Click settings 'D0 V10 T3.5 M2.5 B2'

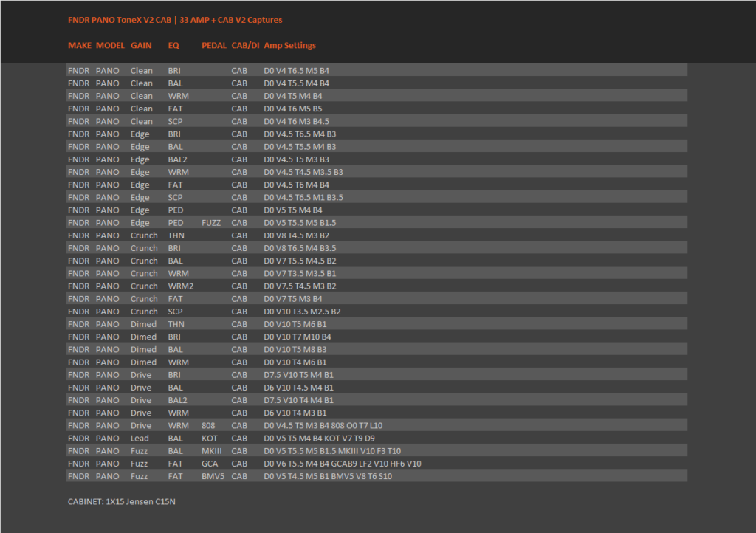pyautogui.click(x=302, y=312)
